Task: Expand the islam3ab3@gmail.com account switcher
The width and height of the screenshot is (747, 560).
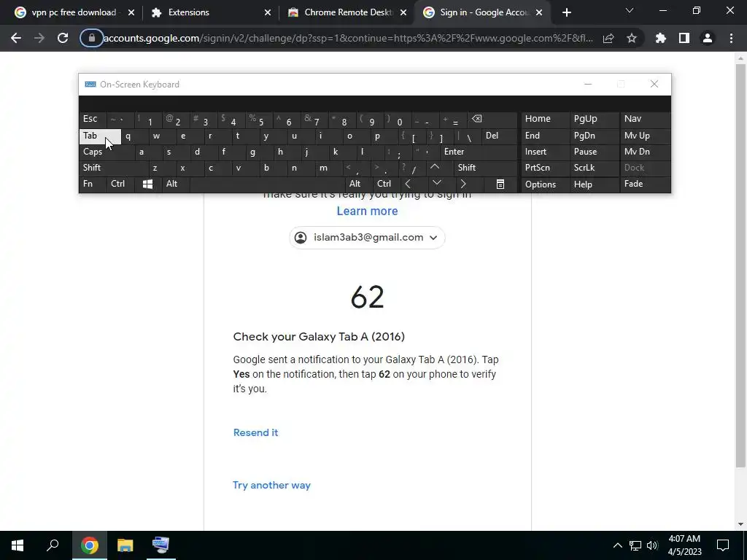Action: [x=368, y=237]
